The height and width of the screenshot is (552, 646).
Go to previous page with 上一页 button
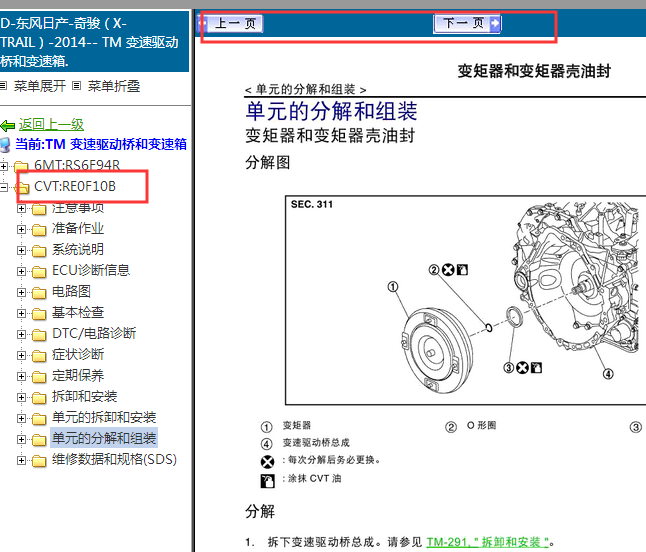[x=230, y=23]
